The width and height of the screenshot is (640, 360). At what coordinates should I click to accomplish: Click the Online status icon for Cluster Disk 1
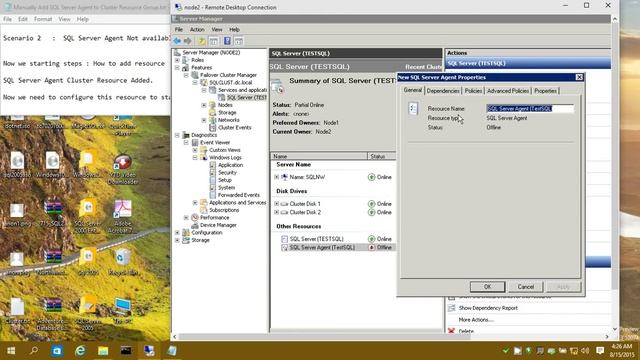click(x=371, y=203)
